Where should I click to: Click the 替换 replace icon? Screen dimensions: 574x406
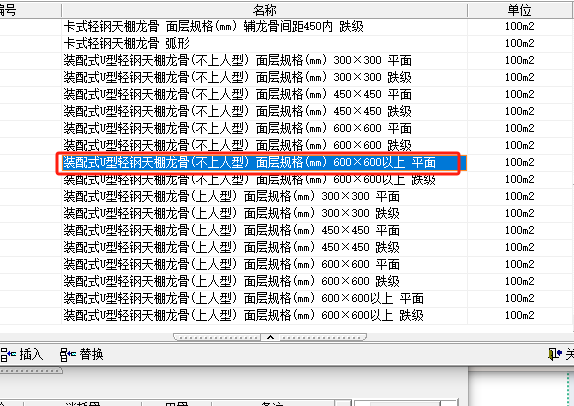[68, 354]
